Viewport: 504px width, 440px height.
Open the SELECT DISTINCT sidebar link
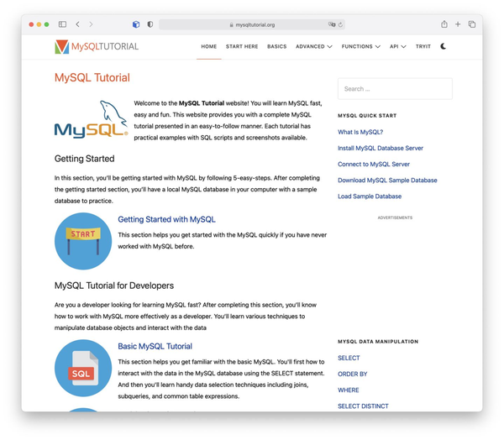pyautogui.click(x=363, y=406)
